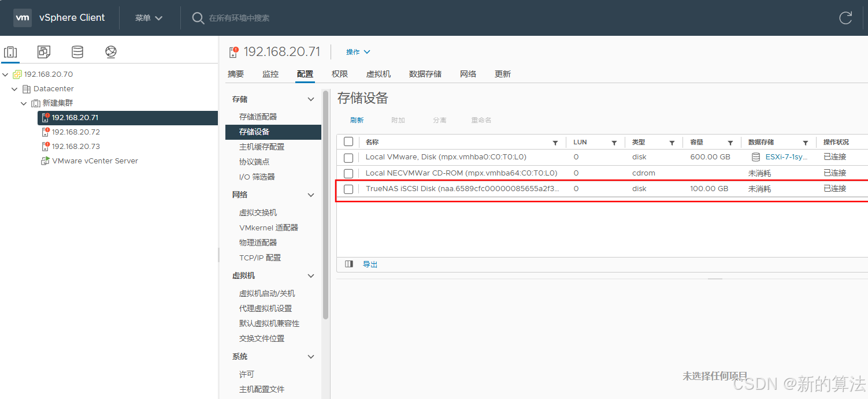The height and width of the screenshot is (399, 868).
Task: Click the 导出 export link
Action: tap(370, 264)
